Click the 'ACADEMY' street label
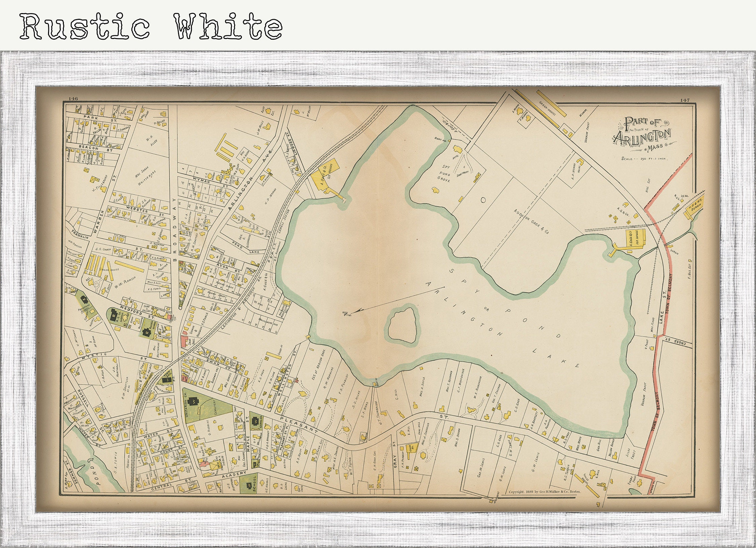Viewport: 756px width, 548px height. [x=234, y=474]
